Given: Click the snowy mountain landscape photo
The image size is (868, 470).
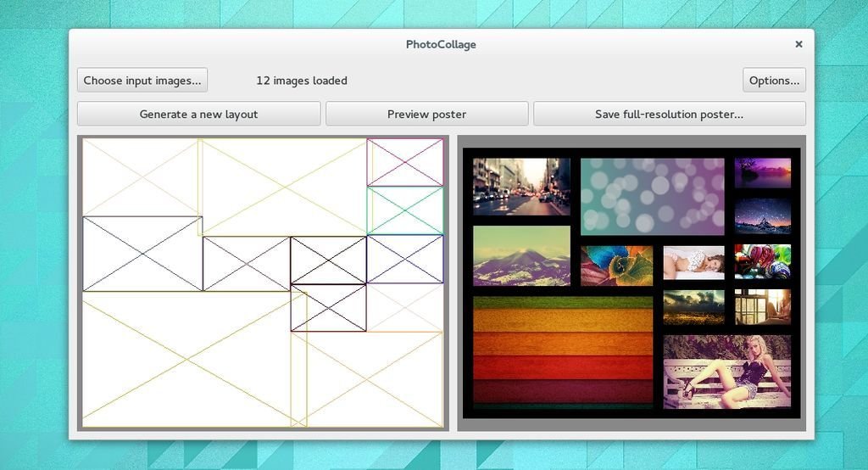Looking at the screenshot, I should [521, 255].
